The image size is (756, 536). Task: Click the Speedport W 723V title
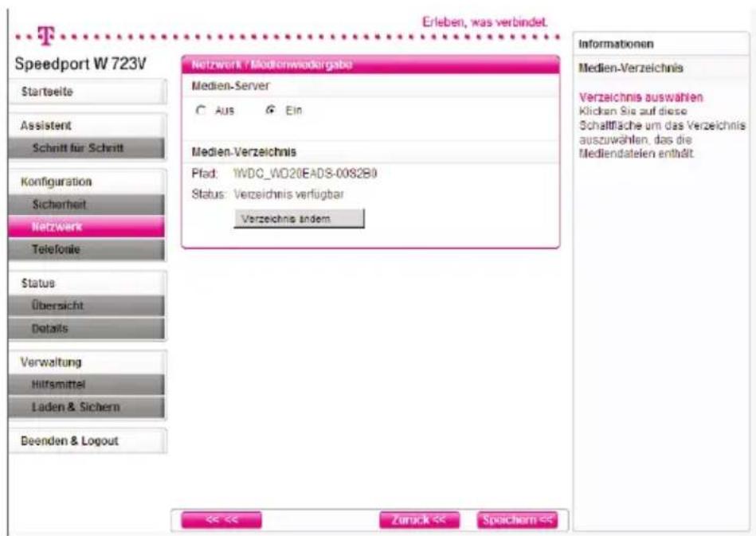pyautogui.click(x=80, y=64)
